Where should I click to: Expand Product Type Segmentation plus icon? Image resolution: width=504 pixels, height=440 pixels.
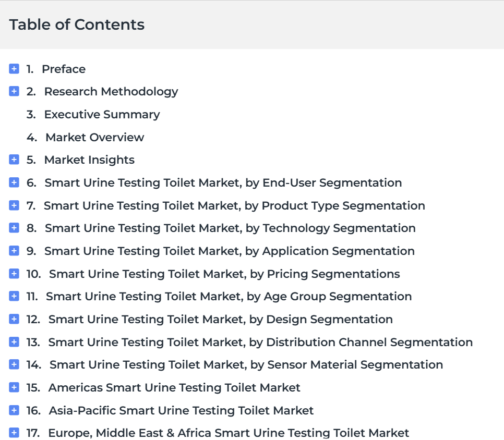tap(14, 205)
